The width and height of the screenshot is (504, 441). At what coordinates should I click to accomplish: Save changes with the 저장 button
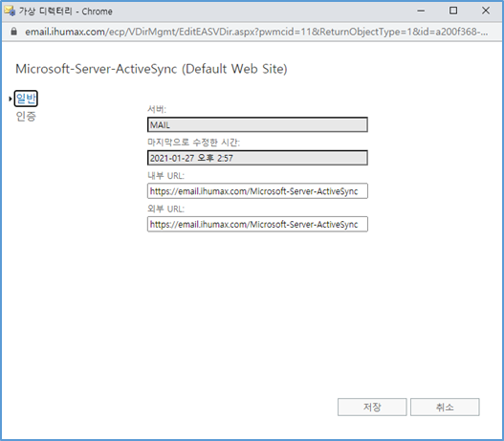coord(372,407)
